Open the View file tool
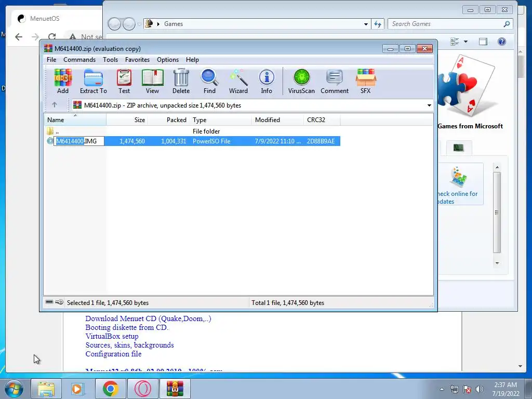532x399 pixels. point(152,81)
